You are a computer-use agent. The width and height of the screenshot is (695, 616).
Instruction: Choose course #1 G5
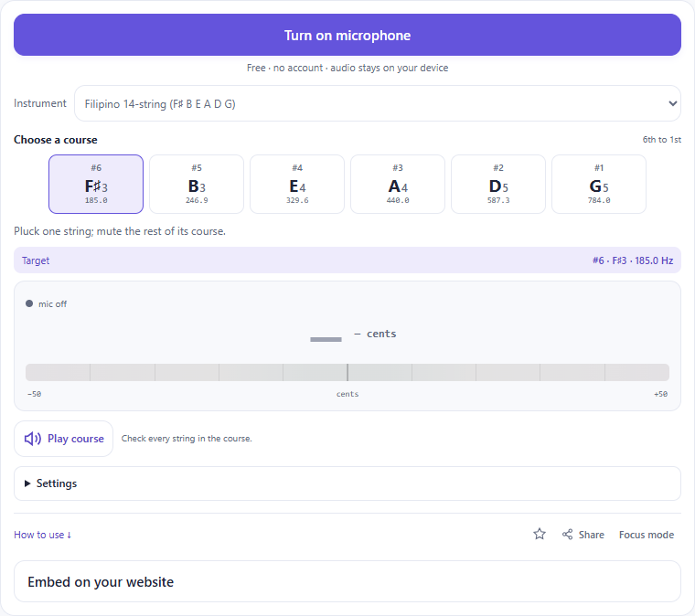click(599, 185)
